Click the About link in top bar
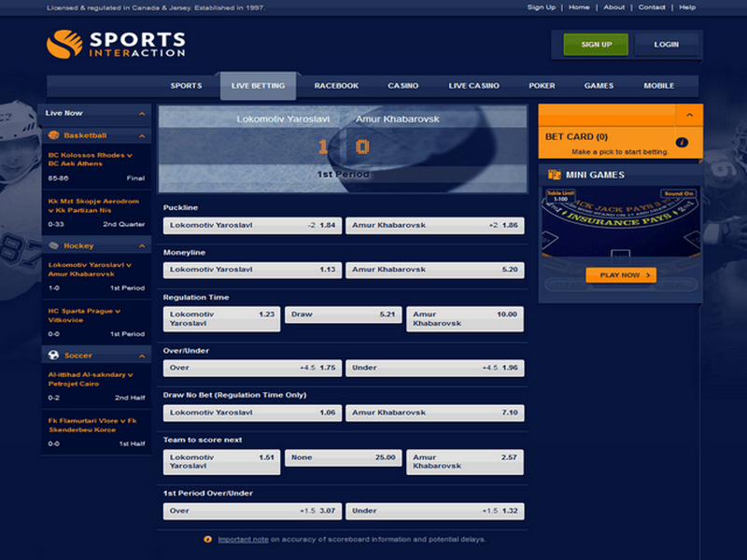Image resolution: width=747 pixels, height=560 pixels. 614,7
